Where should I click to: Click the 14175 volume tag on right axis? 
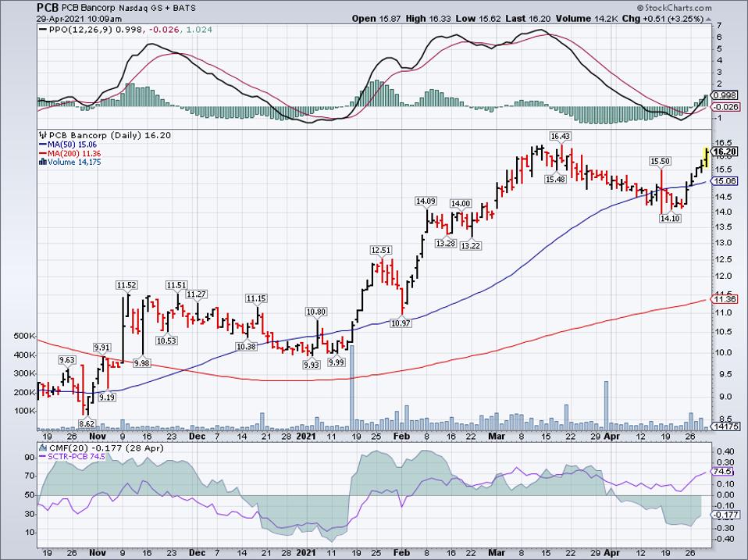click(x=725, y=426)
